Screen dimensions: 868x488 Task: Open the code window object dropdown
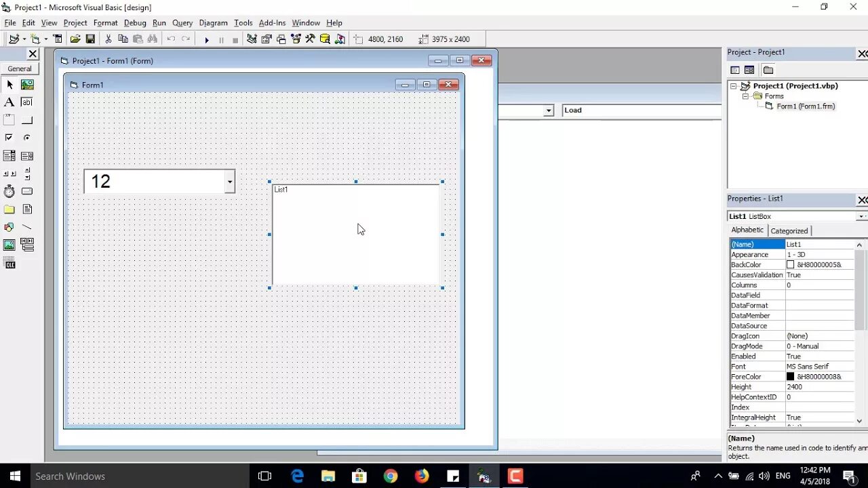pyautogui.click(x=549, y=110)
